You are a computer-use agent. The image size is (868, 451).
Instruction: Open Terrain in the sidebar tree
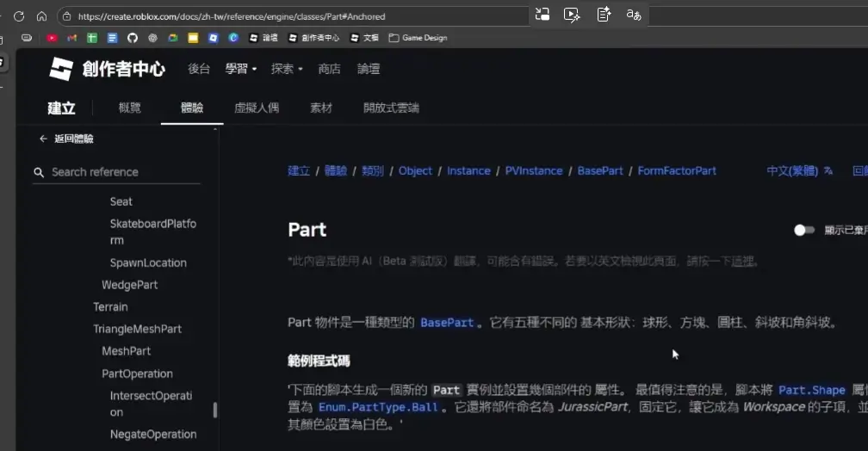[x=111, y=307]
